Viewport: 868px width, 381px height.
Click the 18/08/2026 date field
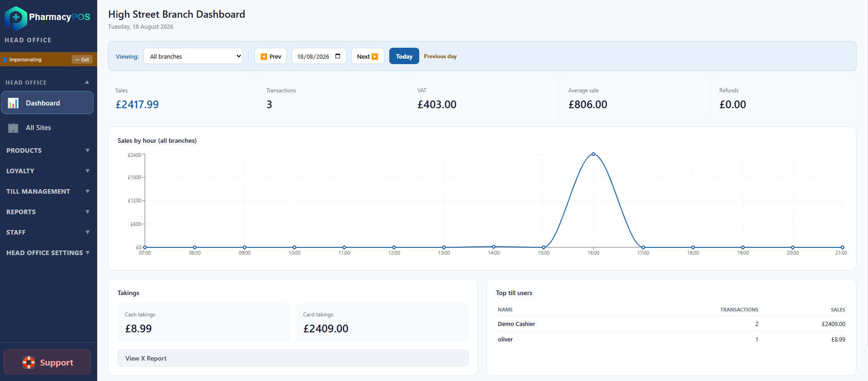tap(319, 56)
